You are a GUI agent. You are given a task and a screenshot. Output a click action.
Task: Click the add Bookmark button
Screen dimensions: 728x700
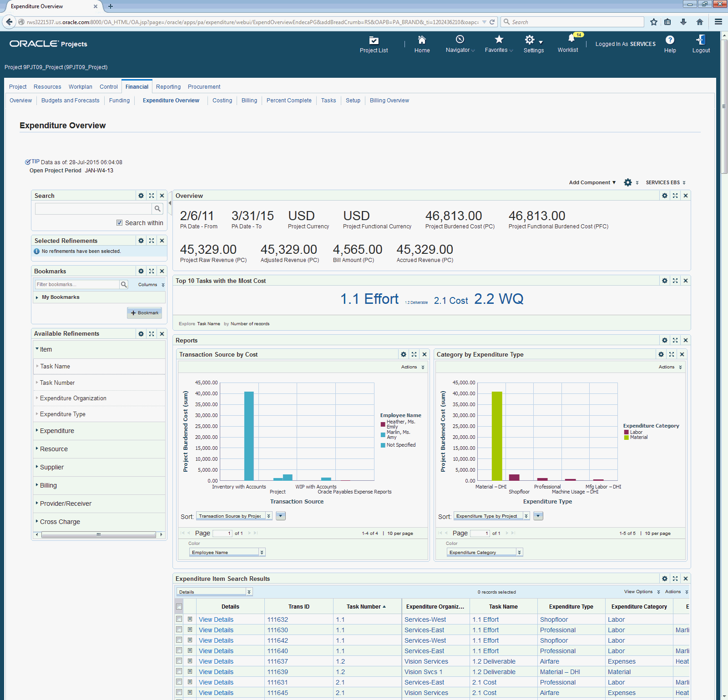click(x=144, y=313)
